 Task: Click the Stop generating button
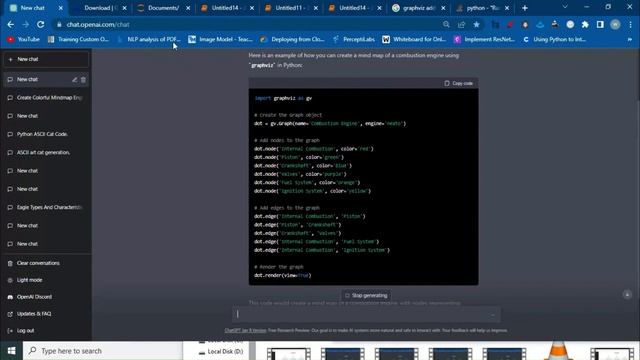(366, 295)
